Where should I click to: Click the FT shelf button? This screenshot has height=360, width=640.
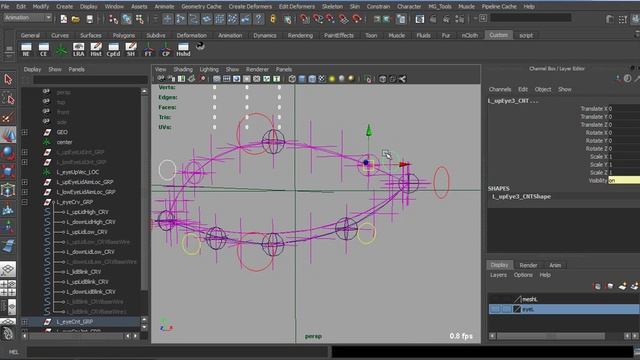tap(148, 49)
